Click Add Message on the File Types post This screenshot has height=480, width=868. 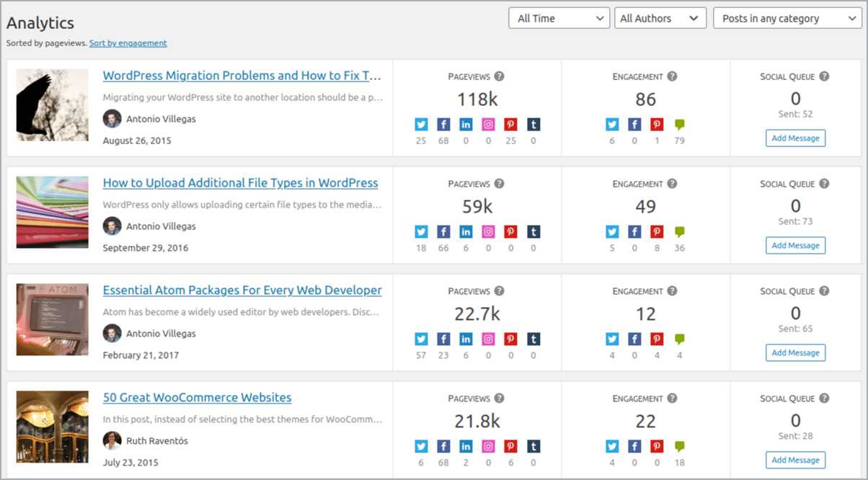click(795, 245)
